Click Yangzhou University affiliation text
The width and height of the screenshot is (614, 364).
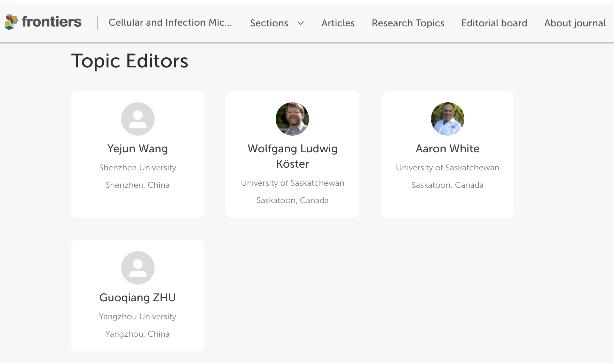pos(138,317)
